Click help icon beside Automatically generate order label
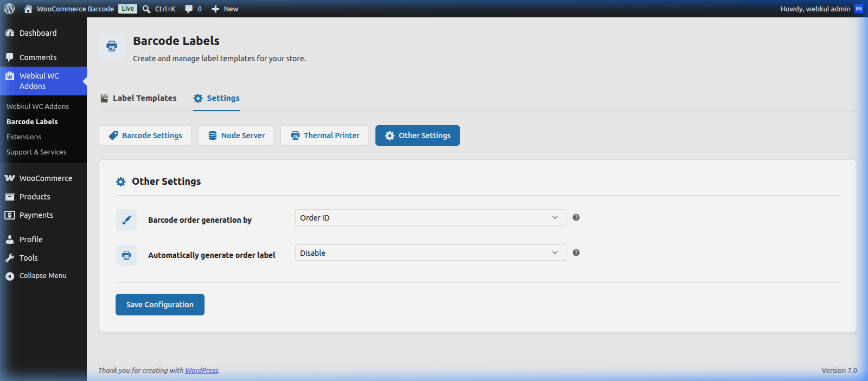The image size is (868, 381). point(576,253)
